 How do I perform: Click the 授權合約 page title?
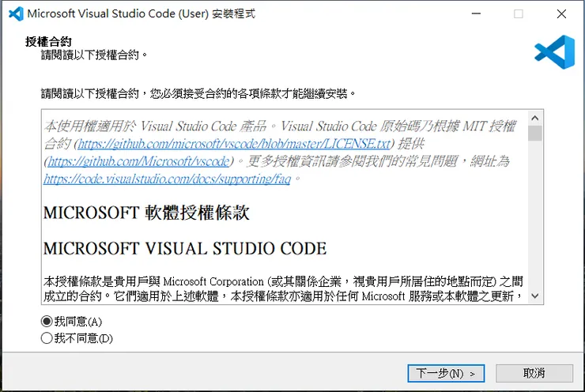(x=48, y=41)
